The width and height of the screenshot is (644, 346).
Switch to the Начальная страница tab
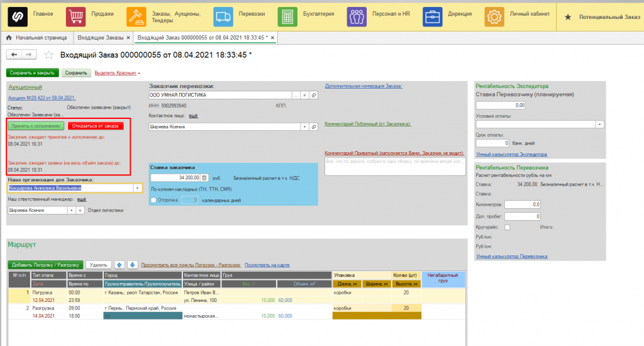click(x=37, y=38)
